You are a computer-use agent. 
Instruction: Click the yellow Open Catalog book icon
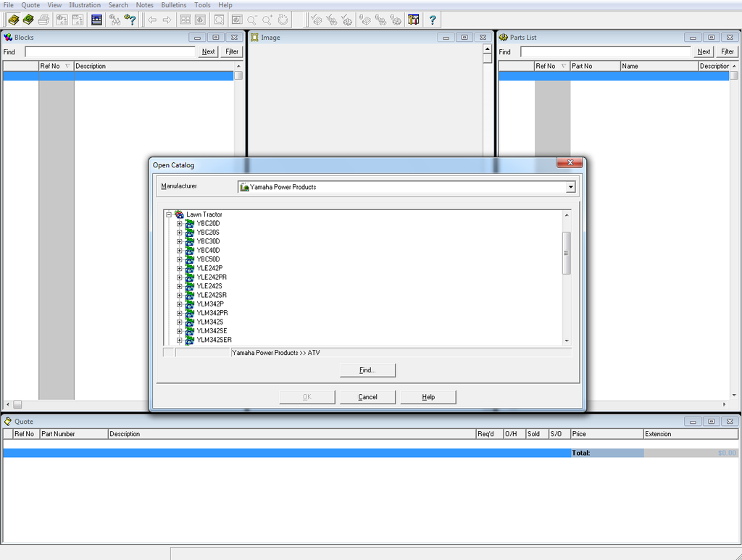tap(13, 20)
